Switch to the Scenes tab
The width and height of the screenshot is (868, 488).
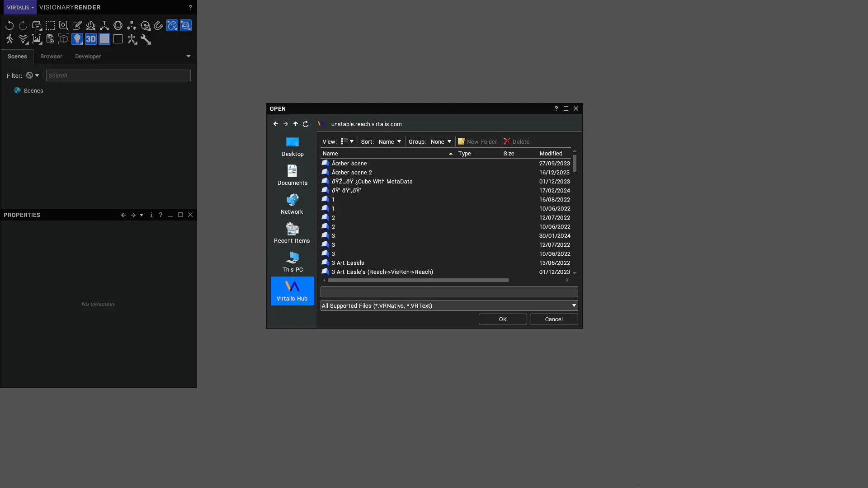tap(17, 56)
